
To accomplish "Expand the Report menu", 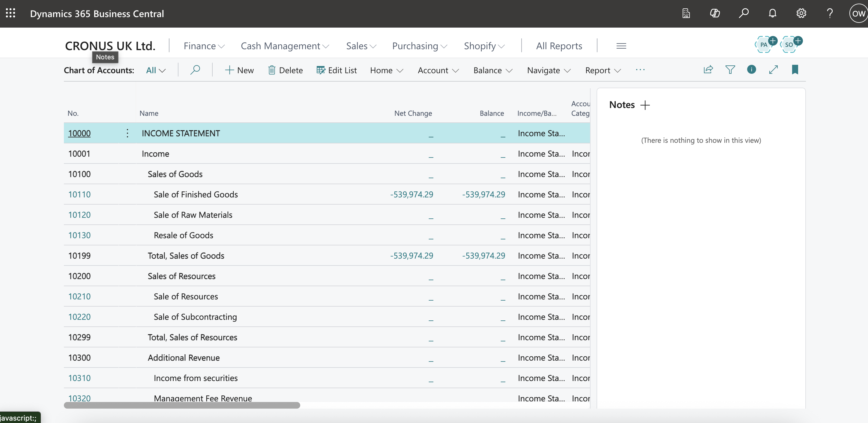I will coord(603,70).
